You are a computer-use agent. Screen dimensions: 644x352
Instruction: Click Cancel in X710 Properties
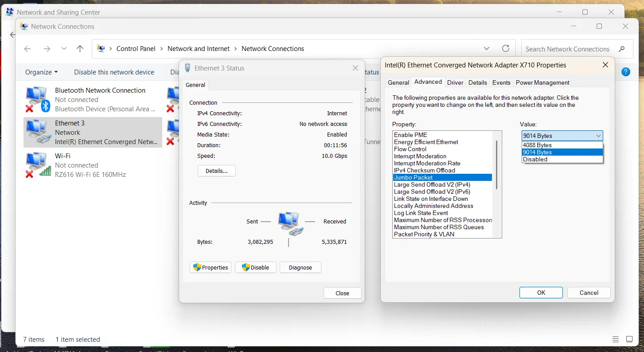point(589,293)
